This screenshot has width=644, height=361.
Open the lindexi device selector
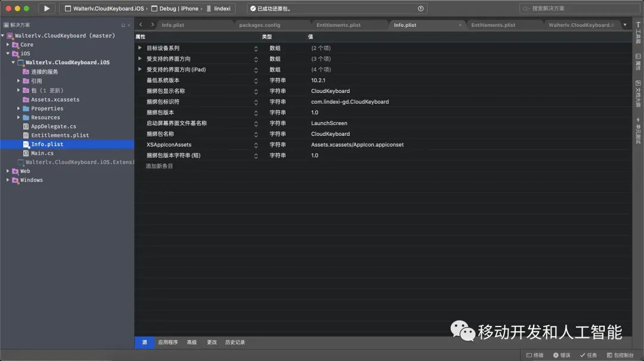coord(218,8)
